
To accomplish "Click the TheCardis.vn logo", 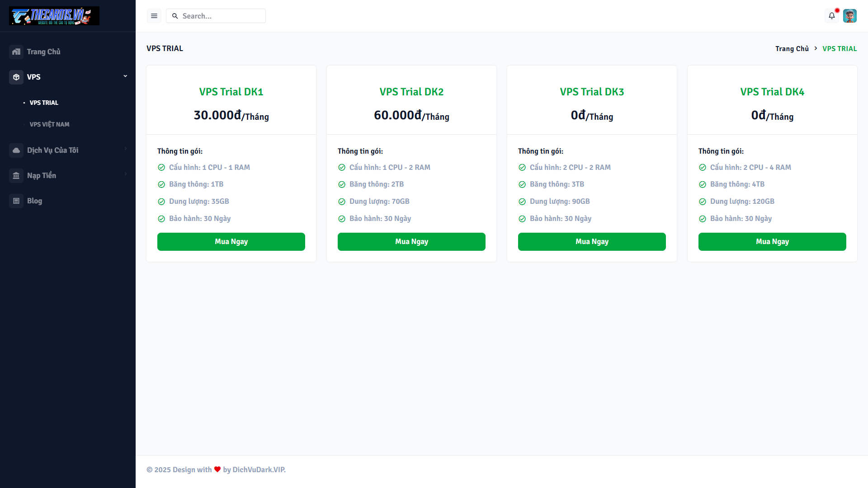I will (54, 16).
